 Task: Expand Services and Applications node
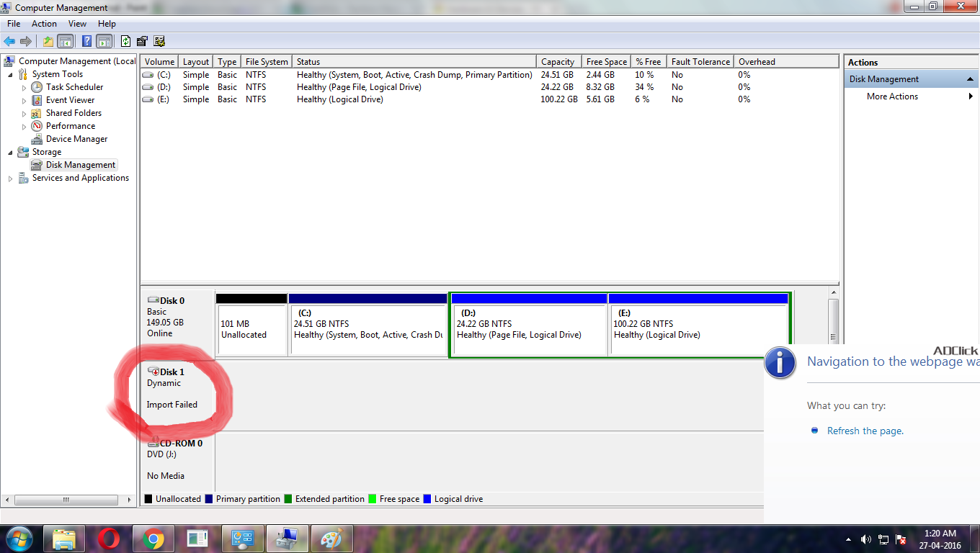point(10,178)
